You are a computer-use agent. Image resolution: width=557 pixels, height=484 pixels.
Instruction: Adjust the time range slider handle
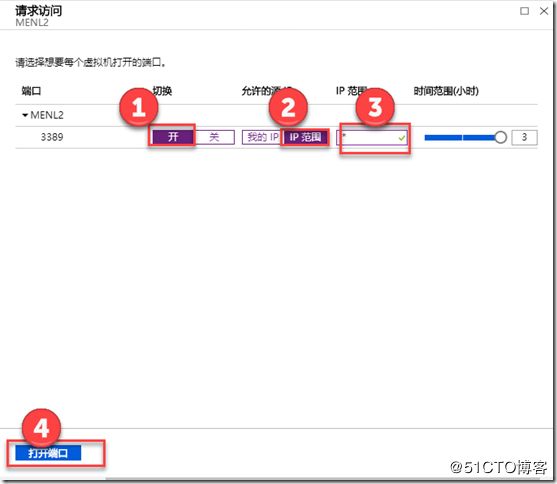501,137
